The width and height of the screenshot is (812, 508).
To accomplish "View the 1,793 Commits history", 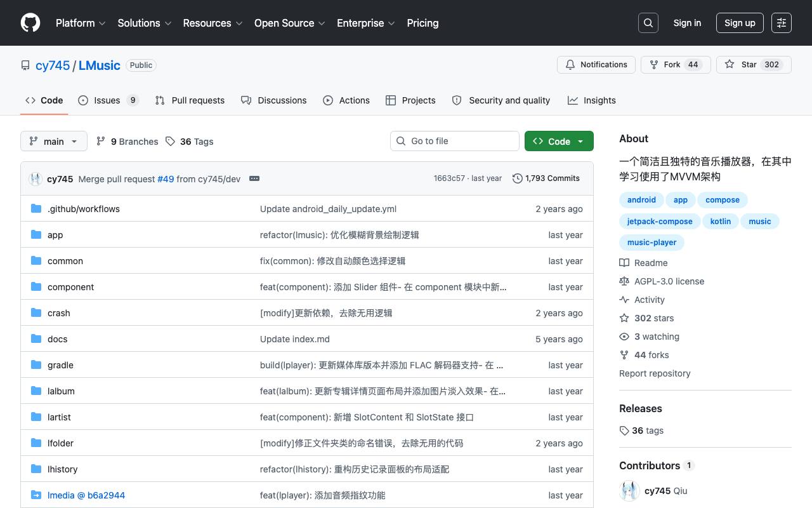I will pyautogui.click(x=546, y=178).
